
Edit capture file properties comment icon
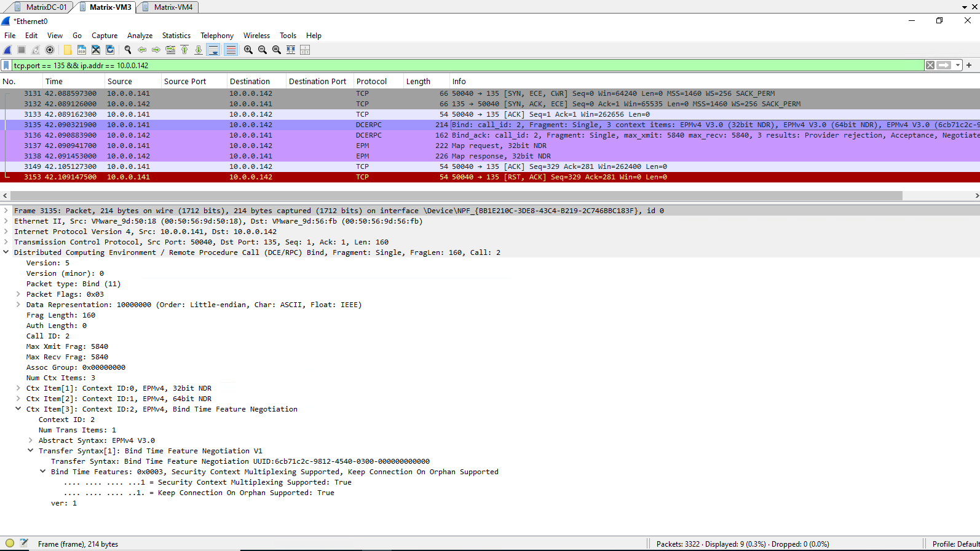(x=24, y=543)
